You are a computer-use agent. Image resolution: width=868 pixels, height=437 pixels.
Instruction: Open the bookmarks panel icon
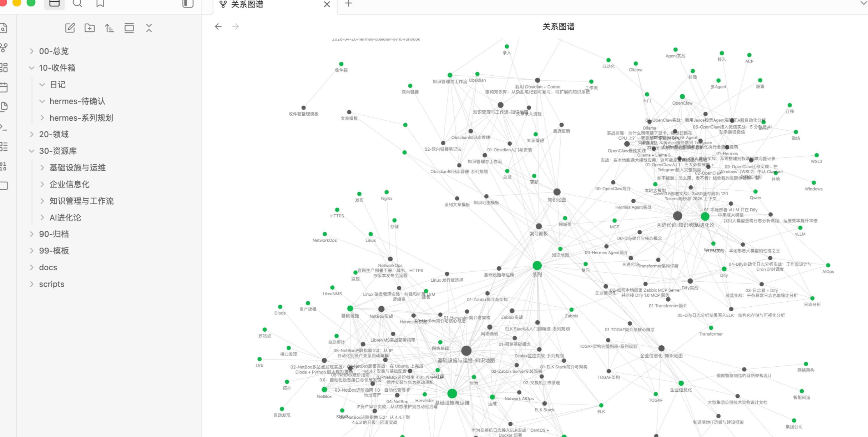[100, 4]
